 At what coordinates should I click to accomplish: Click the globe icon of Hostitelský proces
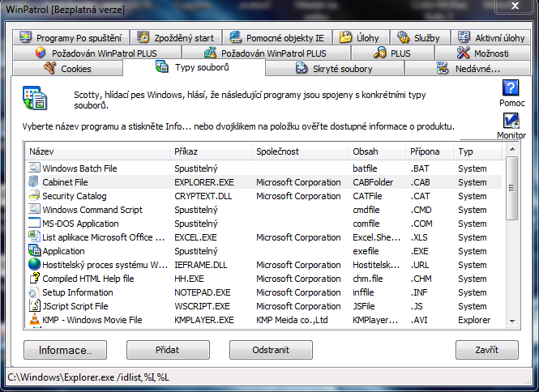[34, 264]
